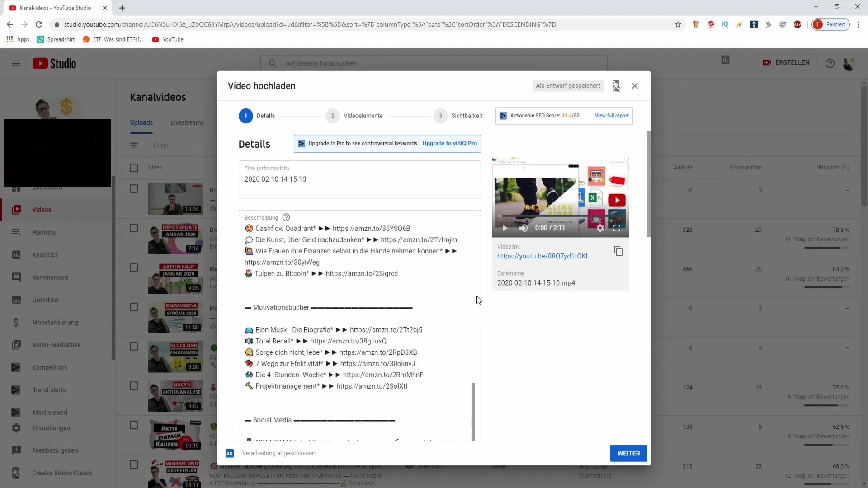
Task: Click the Trend alerts sidebar icon
Action: click(16, 390)
